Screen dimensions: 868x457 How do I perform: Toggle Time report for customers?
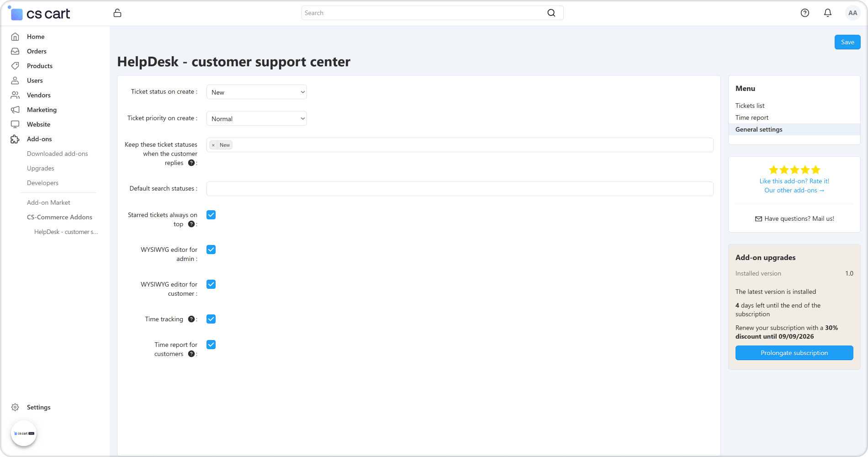coord(211,345)
